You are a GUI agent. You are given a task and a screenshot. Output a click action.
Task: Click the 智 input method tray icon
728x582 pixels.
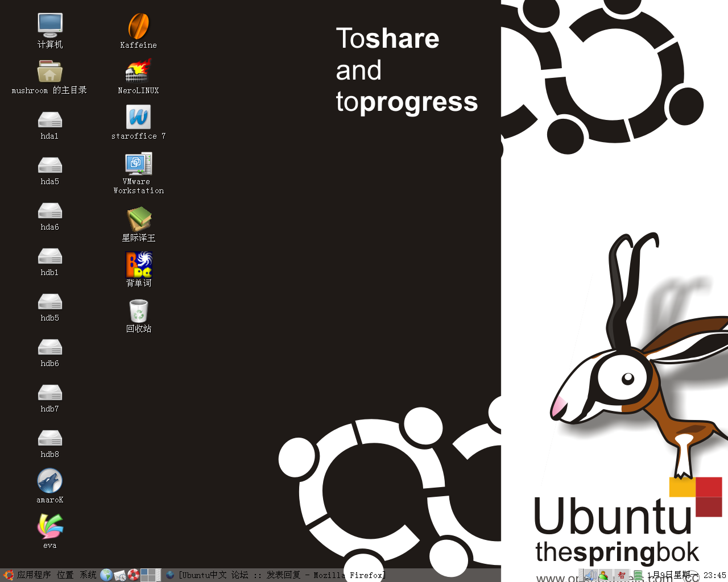(622, 575)
